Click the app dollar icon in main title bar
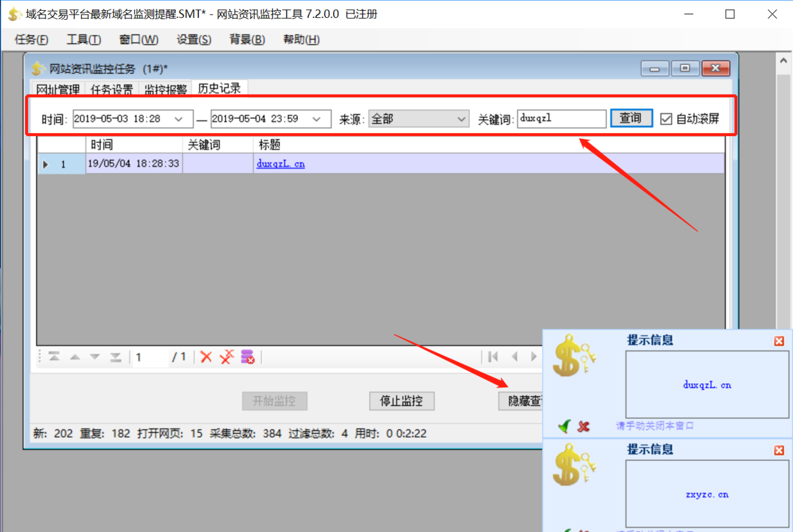 click(14, 14)
